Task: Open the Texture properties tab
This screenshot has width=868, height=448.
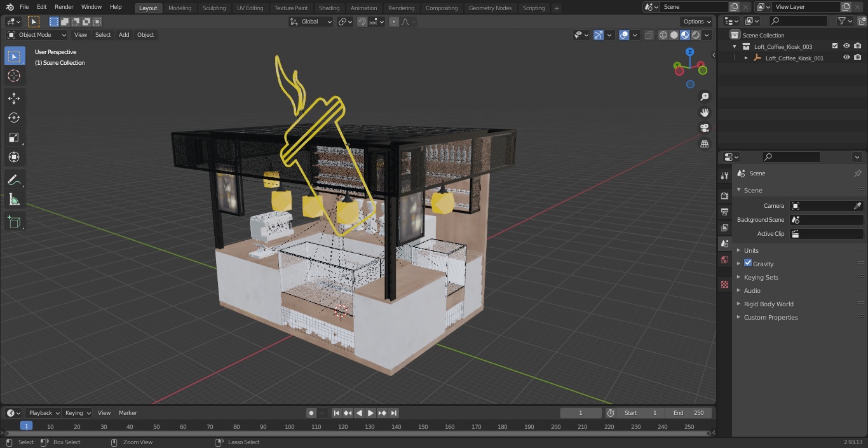Action: tap(724, 285)
